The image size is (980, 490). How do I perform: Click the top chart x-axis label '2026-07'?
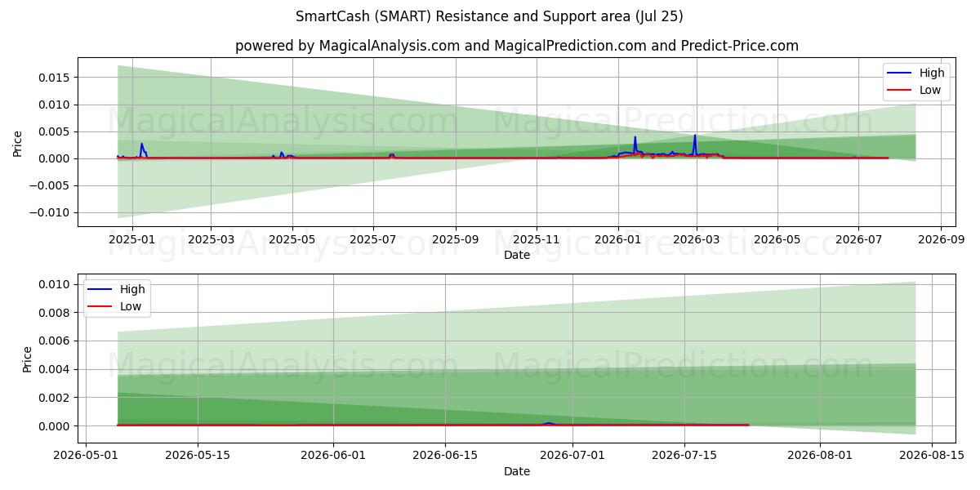[858, 240]
